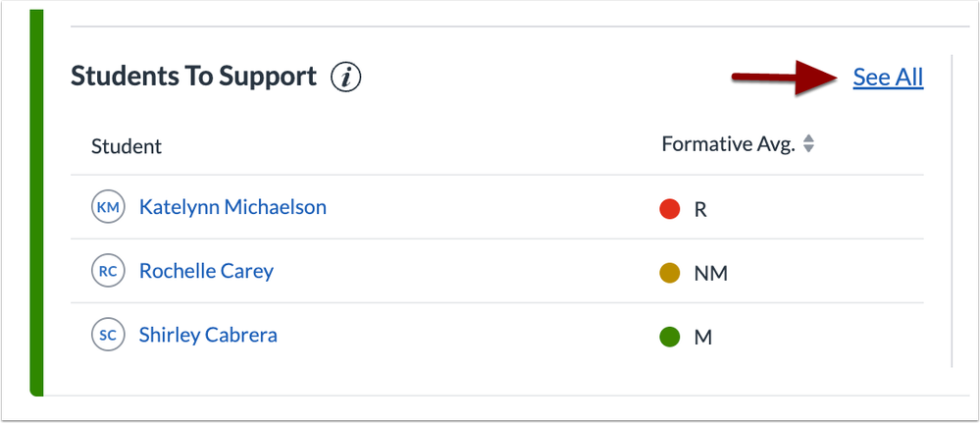Click the SC avatar icon
The height and width of the screenshot is (423, 980).
click(x=108, y=335)
